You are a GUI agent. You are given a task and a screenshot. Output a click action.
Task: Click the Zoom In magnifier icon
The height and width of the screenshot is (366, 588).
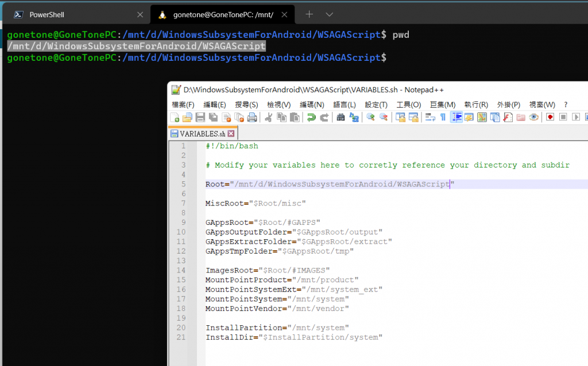pos(370,118)
